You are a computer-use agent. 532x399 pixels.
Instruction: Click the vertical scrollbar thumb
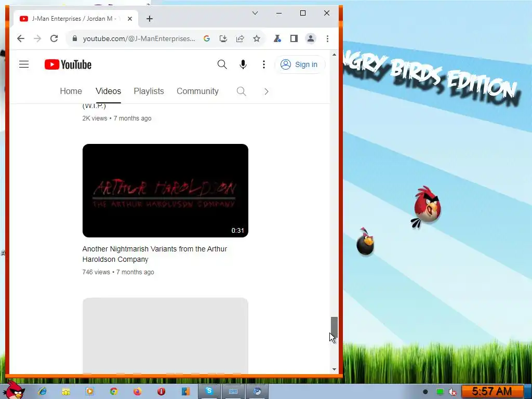[x=334, y=327]
